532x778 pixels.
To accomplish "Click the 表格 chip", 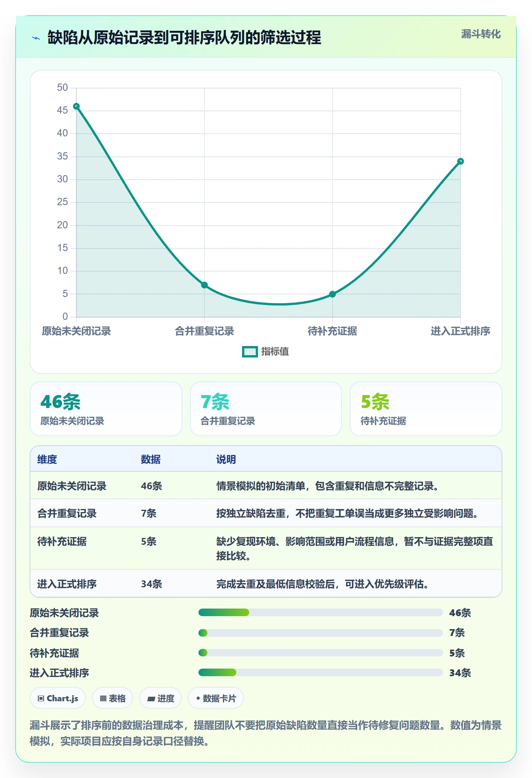I will (x=112, y=698).
